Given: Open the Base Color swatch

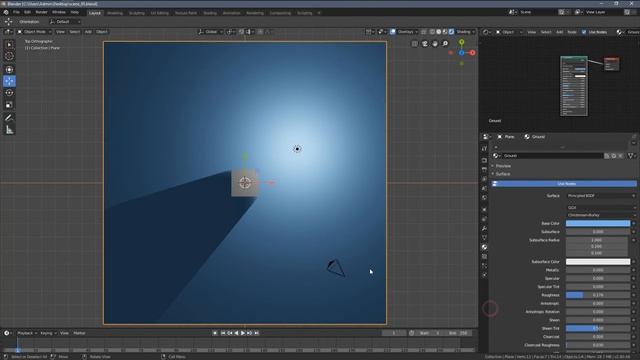Looking at the screenshot, I should pyautogui.click(x=598, y=224).
